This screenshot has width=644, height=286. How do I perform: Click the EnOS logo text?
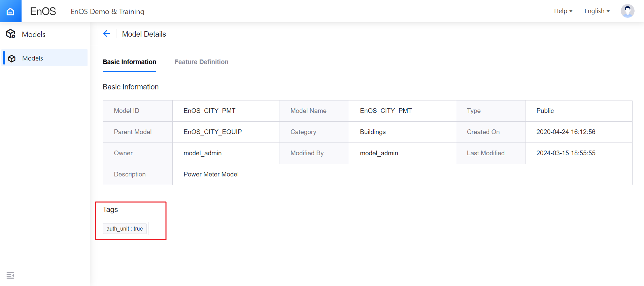pos(43,11)
